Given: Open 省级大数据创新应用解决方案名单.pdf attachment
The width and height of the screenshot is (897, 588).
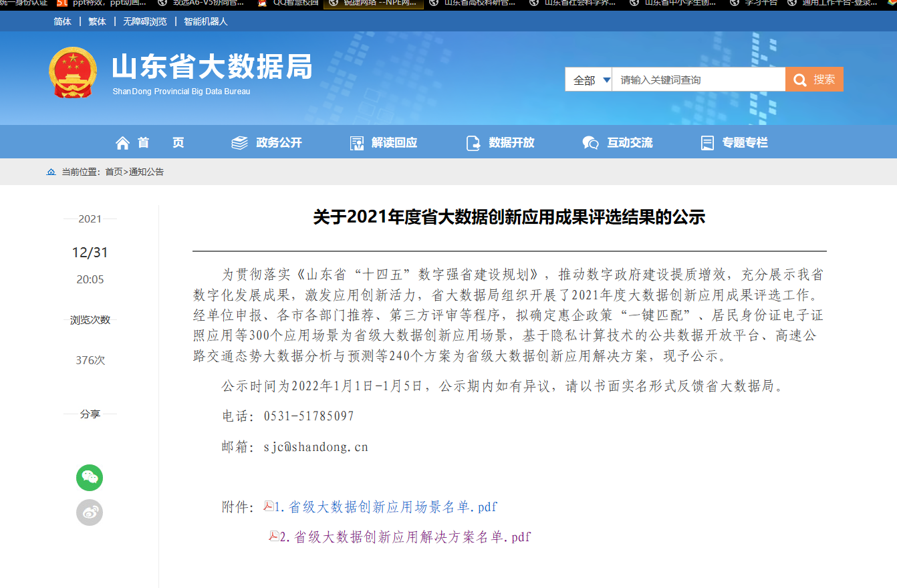Looking at the screenshot, I should pyautogui.click(x=406, y=537).
